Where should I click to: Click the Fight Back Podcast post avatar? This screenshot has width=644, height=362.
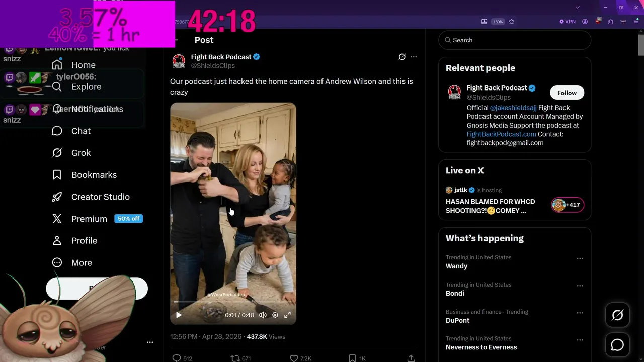coord(179,61)
